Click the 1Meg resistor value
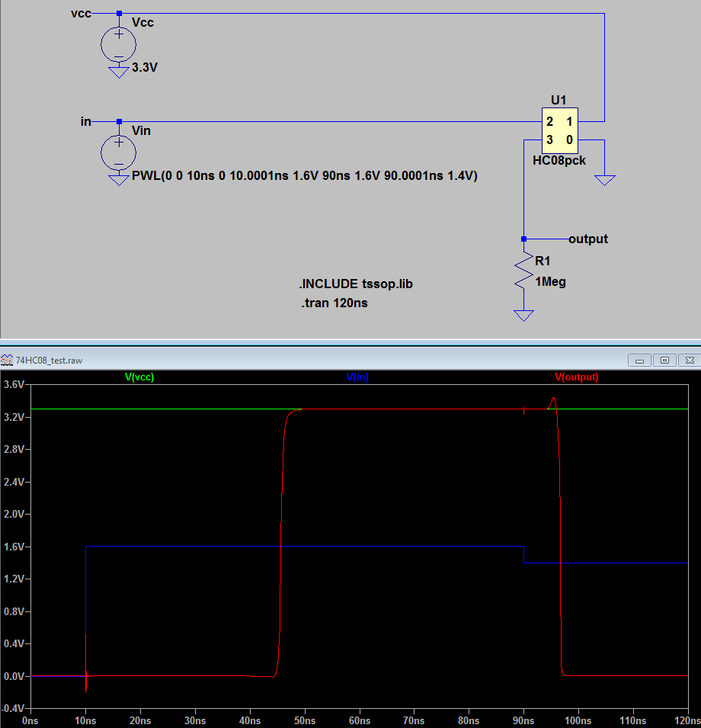The height and width of the screenshot is (728, 701). coord(550,282)
